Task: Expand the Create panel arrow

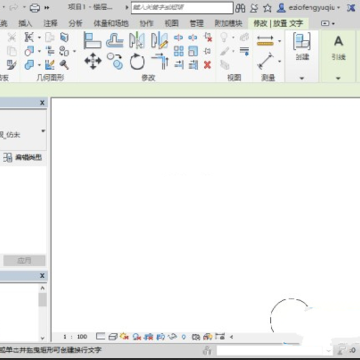Action: (x=302, y=78)
